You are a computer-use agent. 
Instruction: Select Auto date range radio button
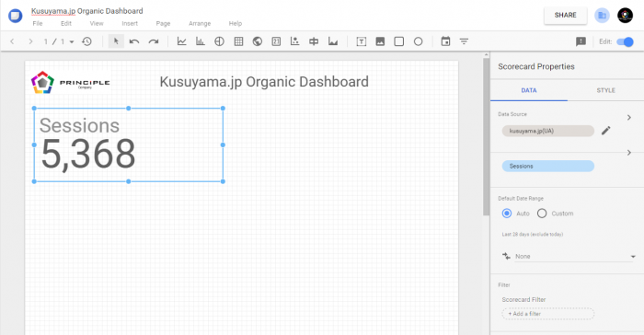(x=507, y=214)
